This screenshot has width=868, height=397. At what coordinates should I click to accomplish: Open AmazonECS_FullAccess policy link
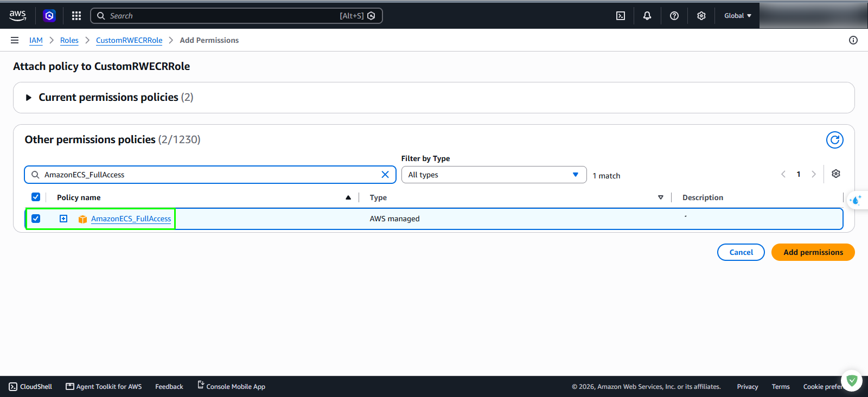coord(131,219)
